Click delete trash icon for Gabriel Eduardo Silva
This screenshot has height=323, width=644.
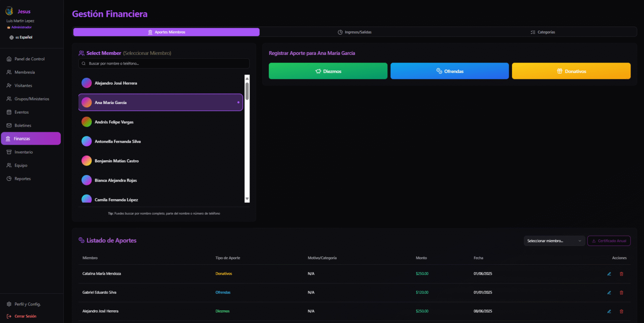tap(621, 293)
